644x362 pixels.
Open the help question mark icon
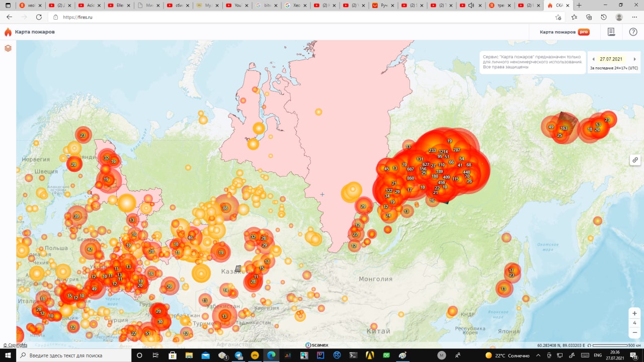coord(633,32)
